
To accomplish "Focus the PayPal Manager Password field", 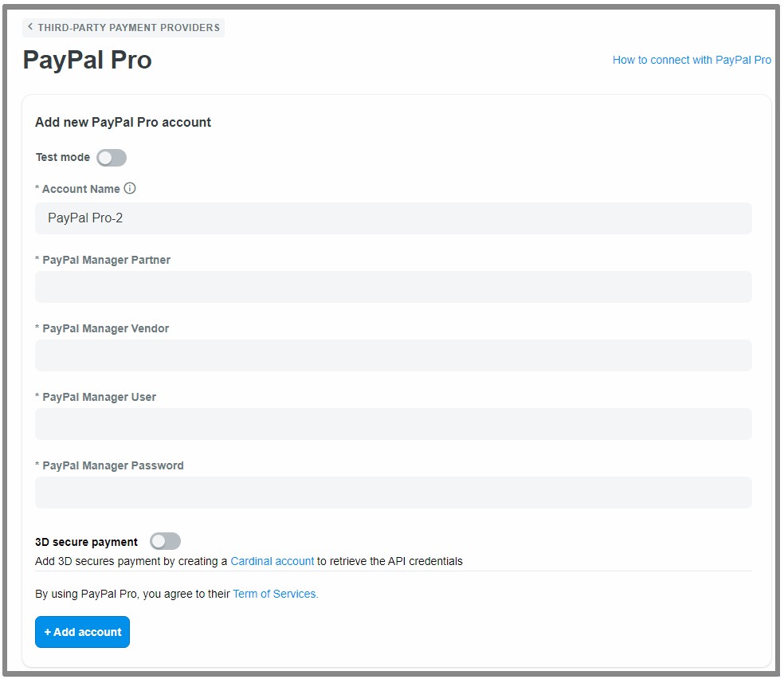I will pyautogui.click(x=393, y=493).
